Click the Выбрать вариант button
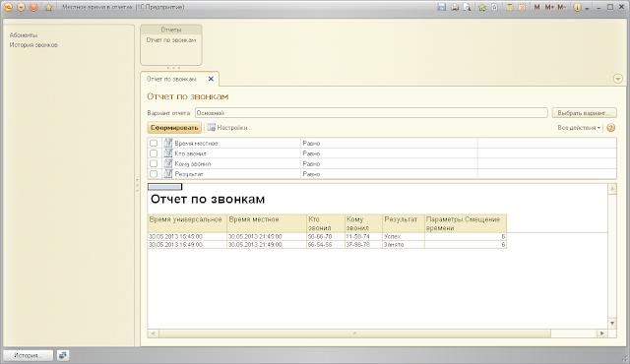 pyautogui.click(x=584, y=113)
